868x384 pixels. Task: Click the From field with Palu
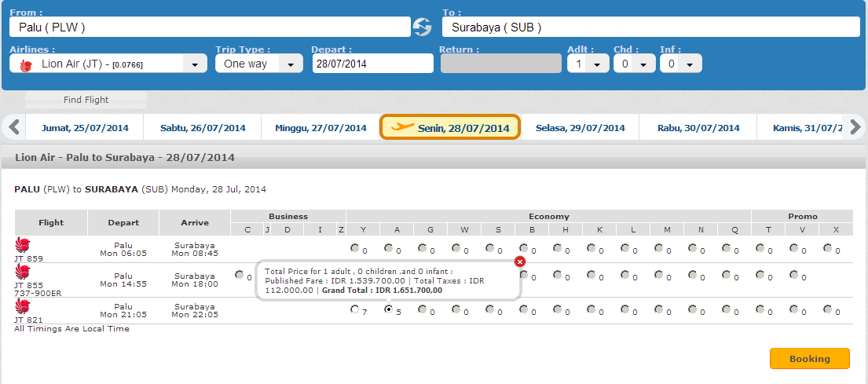click(211, 27)
